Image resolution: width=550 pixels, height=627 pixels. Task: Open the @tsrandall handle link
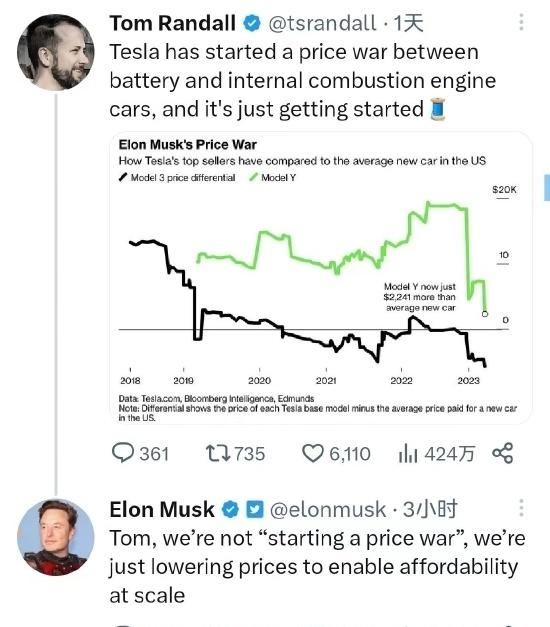pos(322,23)
